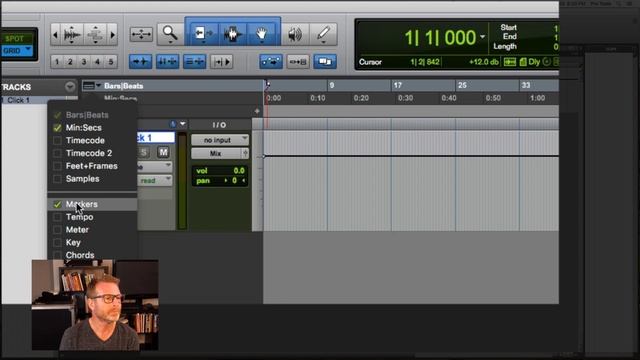This screenshot has height=360, width=640.
Task: Click bar 17 on the Bars|Beats ruler
Action: (398, 85)
